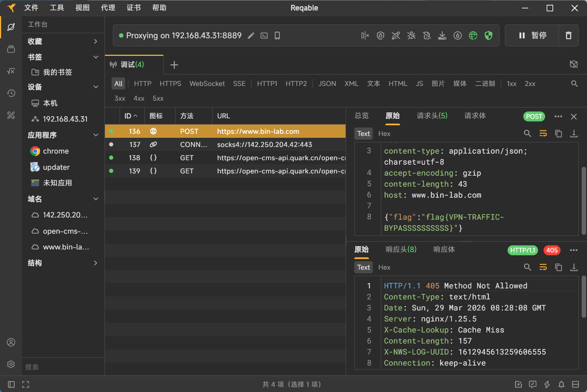
Task: Select the WebSocket filter
Action: pos(207,84)
